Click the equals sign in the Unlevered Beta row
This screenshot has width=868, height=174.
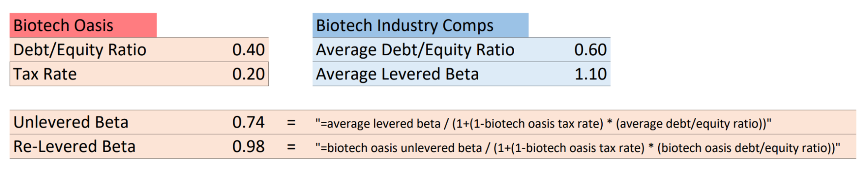point(291,123)
